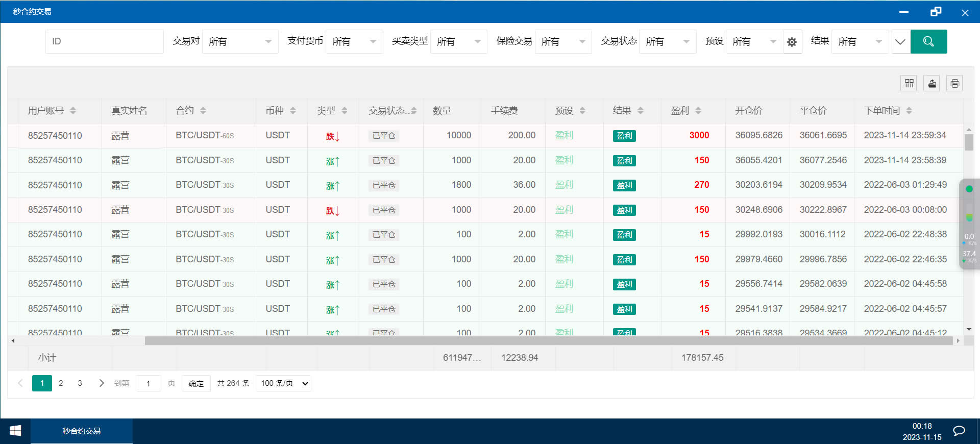Open the notification center icon
The image size is (980, 444).
point(959,431)
